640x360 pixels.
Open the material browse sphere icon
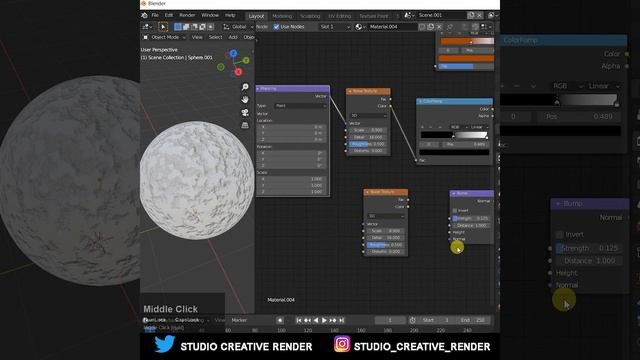[x=359, y=27]
